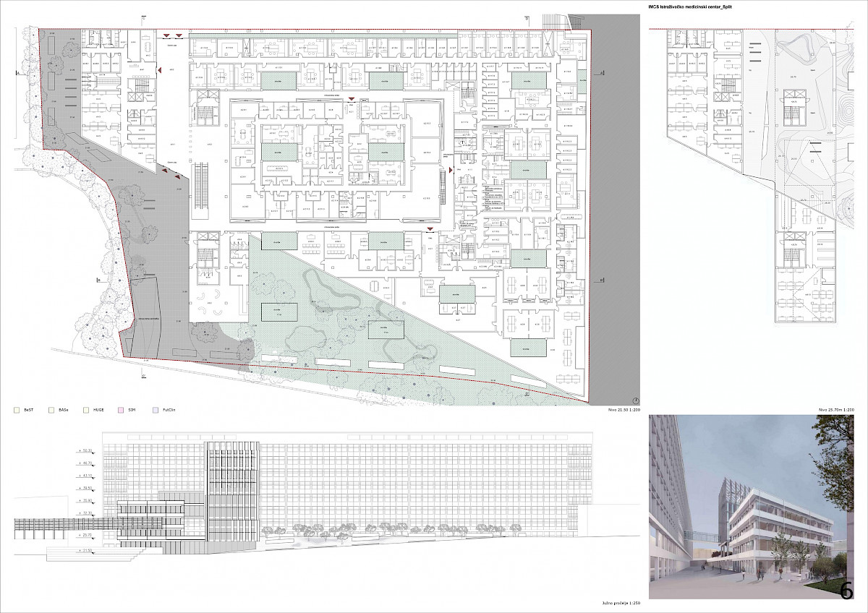This screenshot has height=613, width=868.
Task: Click the 'Nivo 21.50 1:200' plan caption
Action: pos(619,410)
